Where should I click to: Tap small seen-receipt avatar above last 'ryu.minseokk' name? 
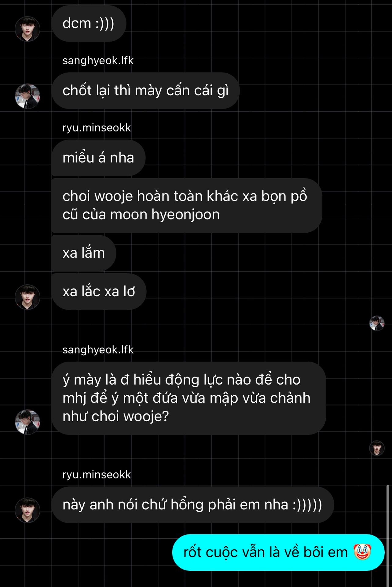[377, 448]
